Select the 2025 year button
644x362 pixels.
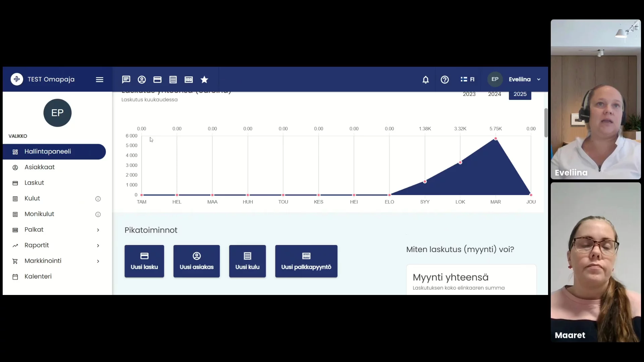(520, 94)
